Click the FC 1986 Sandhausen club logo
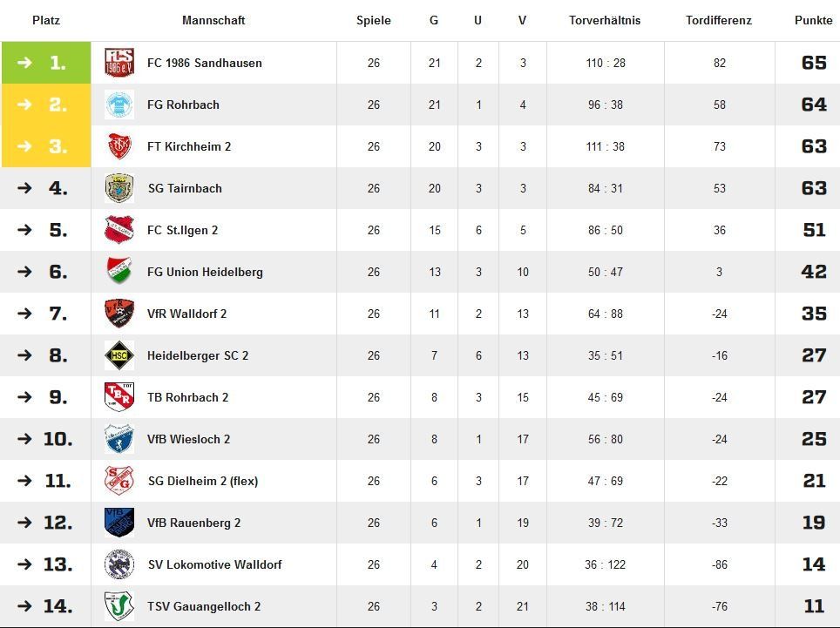Screen dimensions: 840x628 click(x=119, y=63)
